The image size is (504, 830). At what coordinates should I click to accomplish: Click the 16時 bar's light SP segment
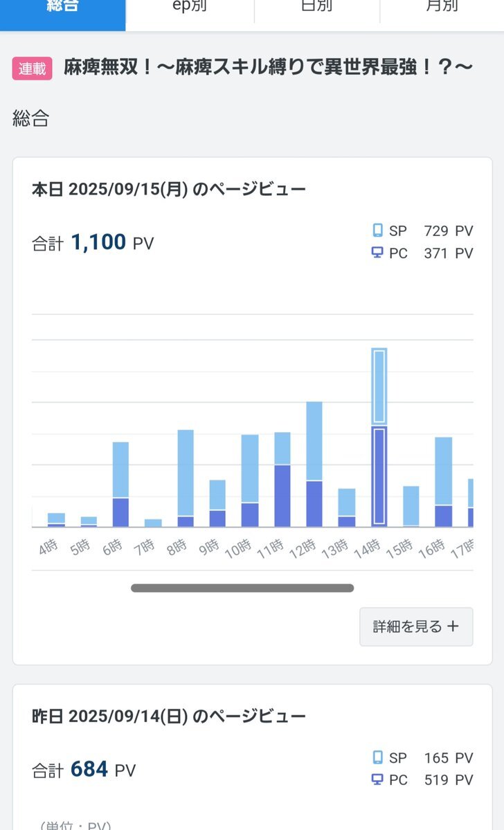(444, 471)
